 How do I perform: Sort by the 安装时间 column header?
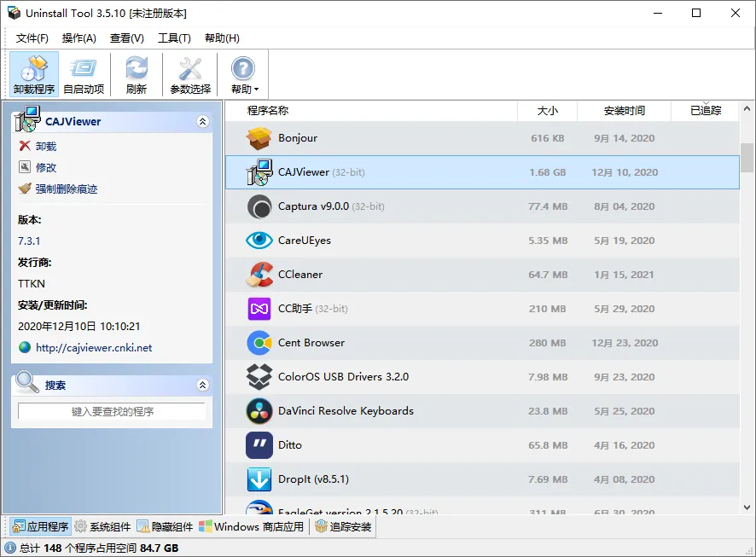[624, 111]
